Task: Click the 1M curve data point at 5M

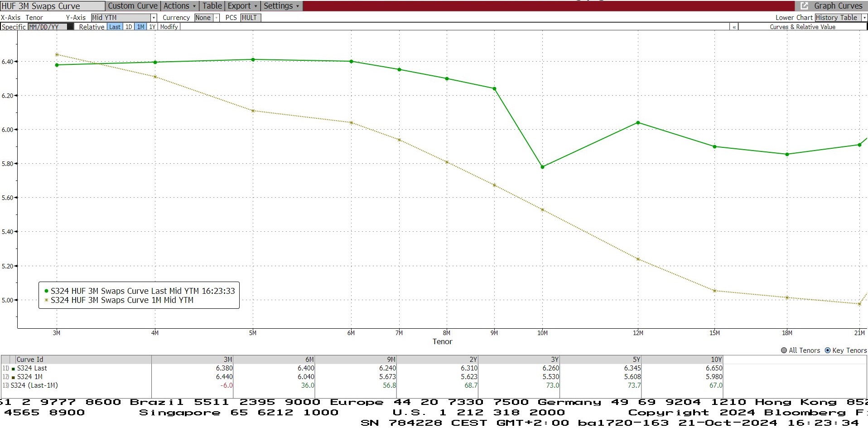Action: pos(253,111)
